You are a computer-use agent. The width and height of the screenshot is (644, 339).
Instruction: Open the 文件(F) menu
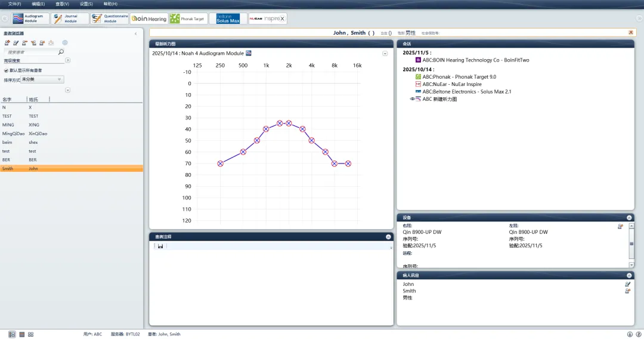(x=15, y=4)
